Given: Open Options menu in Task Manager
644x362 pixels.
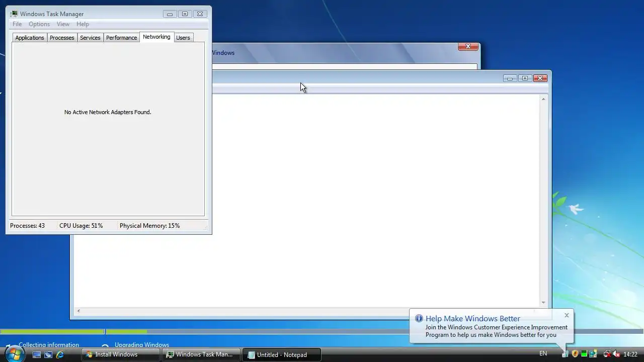Looking at the screenshot, I should coord(39,24).
